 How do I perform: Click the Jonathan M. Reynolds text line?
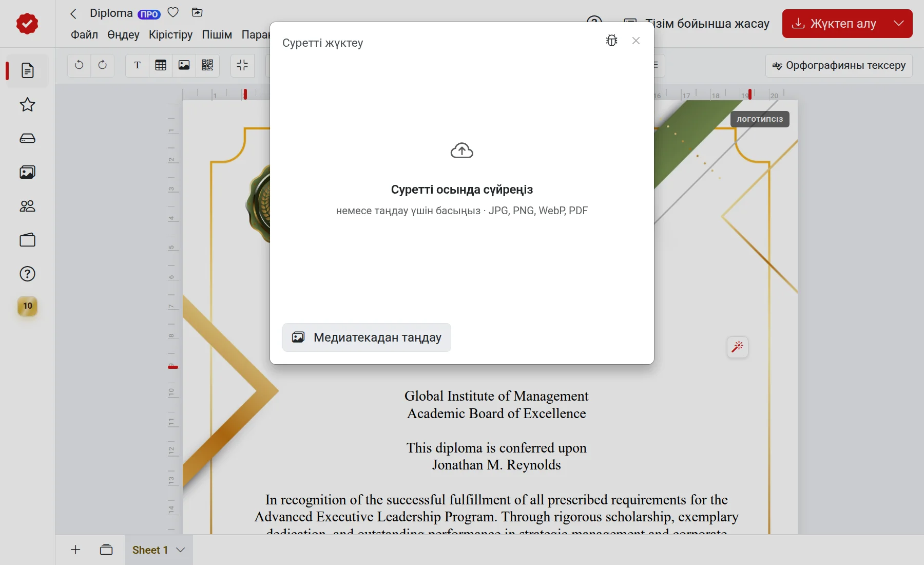[496, 465]
